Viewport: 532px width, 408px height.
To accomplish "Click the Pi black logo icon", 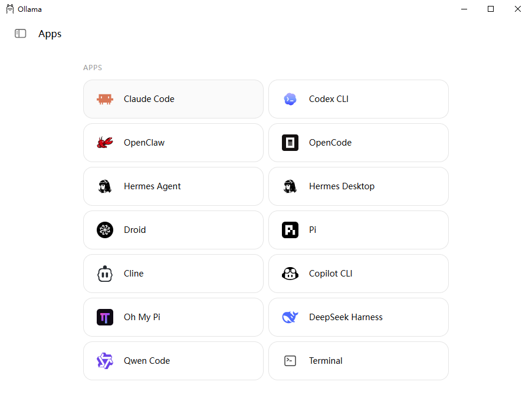I will (290, 230).
